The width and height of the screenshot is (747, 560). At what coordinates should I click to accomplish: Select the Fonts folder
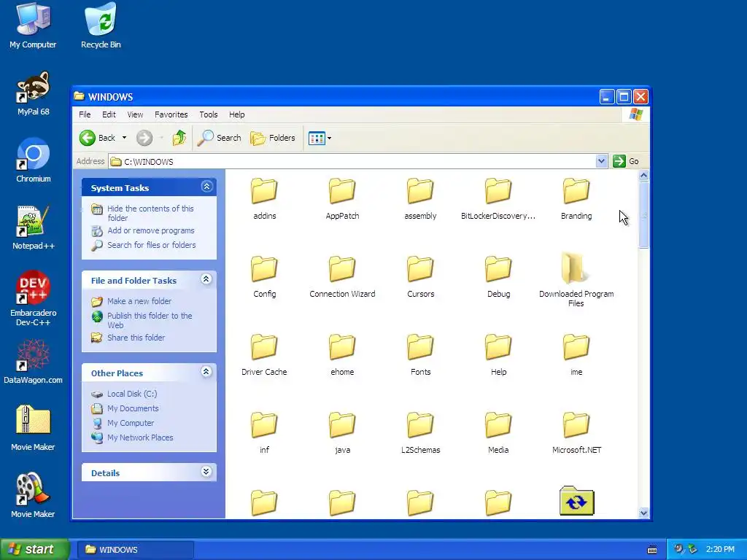click(x=420, y=355)
